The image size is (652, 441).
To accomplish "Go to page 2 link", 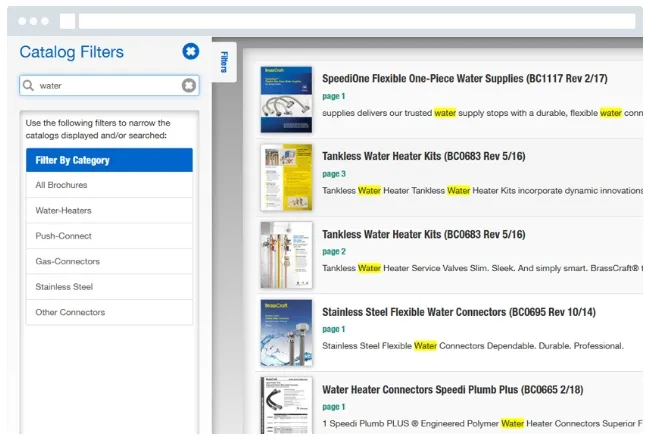I will point(334,251).
